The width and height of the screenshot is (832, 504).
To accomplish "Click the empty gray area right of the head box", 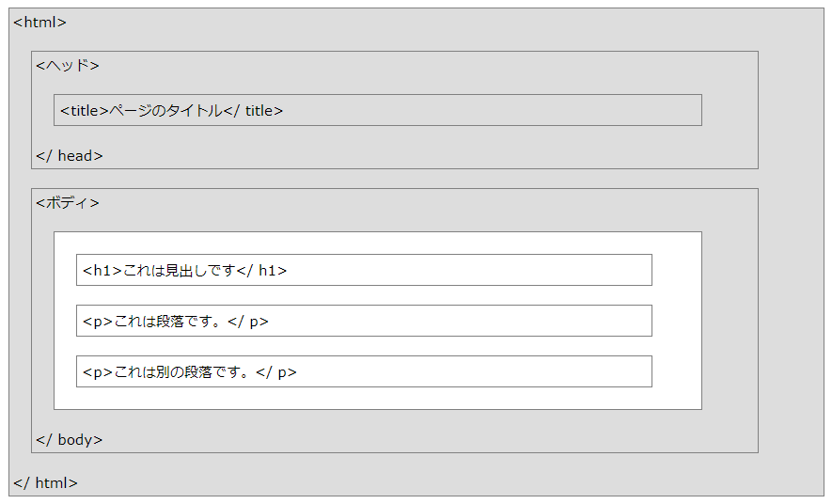I will (x=791, y=110).
